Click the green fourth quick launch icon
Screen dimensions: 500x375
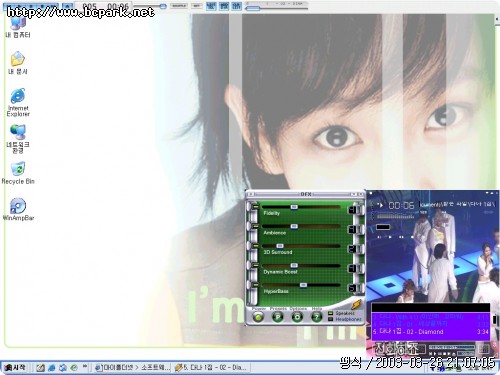pos(74,368)
